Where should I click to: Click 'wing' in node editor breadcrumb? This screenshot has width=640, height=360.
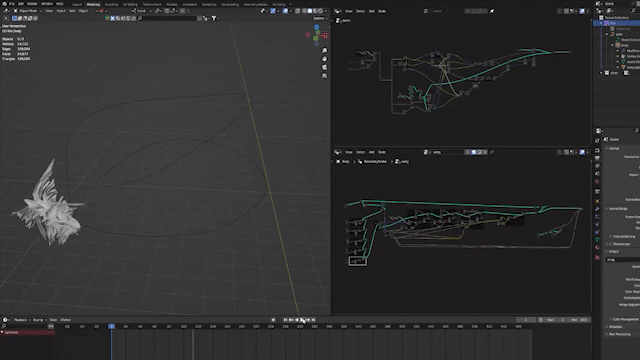(x=404, y=162)
